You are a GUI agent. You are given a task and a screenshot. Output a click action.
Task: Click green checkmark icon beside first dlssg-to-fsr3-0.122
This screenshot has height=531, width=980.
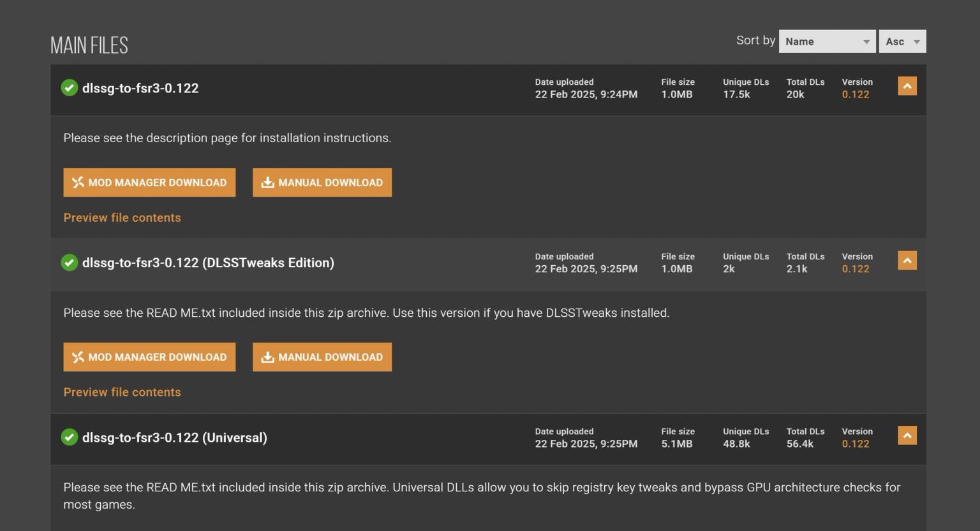(x=70, y=88)
